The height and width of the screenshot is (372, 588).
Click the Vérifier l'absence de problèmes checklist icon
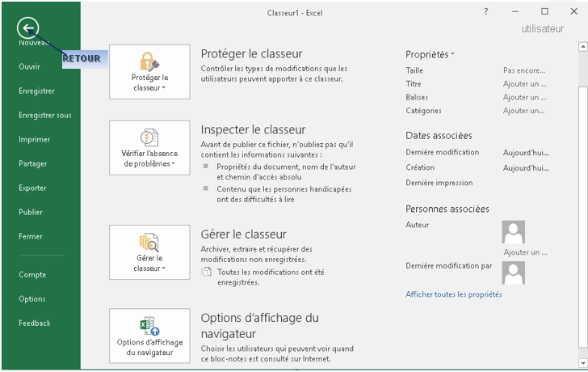point(149,137)
